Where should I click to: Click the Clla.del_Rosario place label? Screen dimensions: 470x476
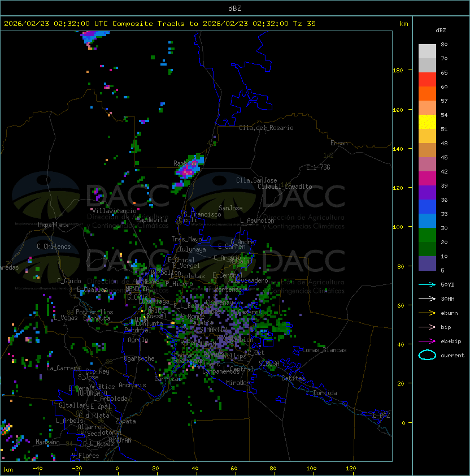[x=266, y=128]
